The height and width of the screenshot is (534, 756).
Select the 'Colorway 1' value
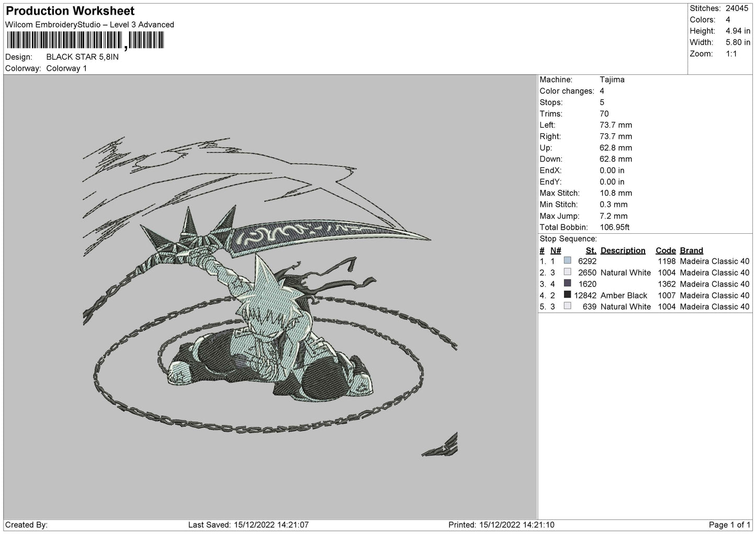(x=66, y=69)
